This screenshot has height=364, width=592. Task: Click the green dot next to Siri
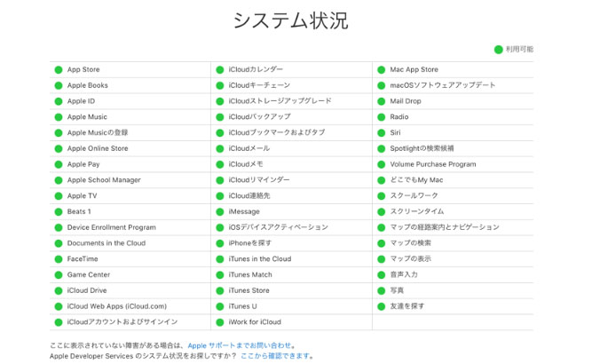click(382, 132)
